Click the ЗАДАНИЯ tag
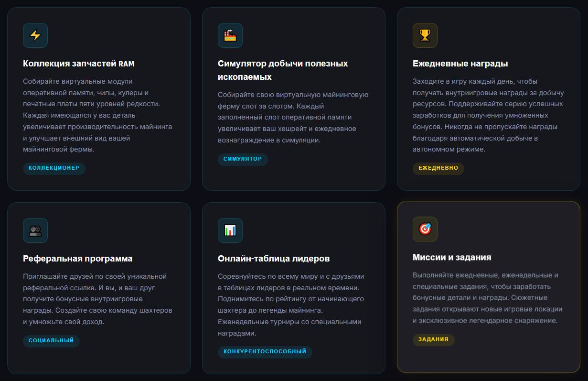Screen dimensions: 588x381 [x=433, y=339]
